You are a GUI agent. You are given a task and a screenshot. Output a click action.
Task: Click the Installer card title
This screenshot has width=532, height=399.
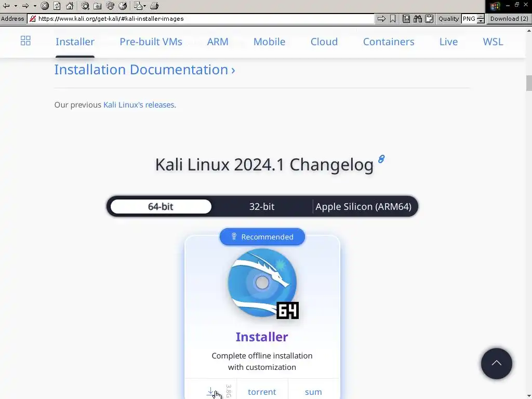pyautogui.click(x=262, y=337)
